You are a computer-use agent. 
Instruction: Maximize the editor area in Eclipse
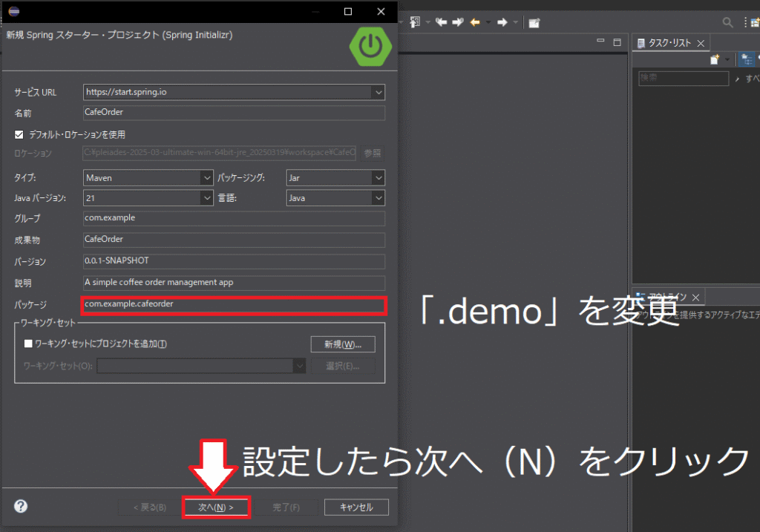click(617, 42)
